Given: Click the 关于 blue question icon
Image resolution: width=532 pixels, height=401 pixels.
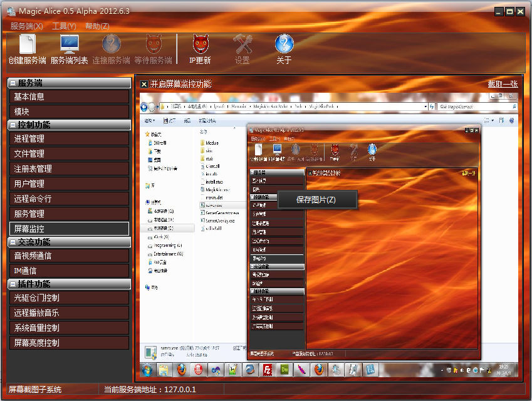Looking at the screenshot, I should 284,43.
